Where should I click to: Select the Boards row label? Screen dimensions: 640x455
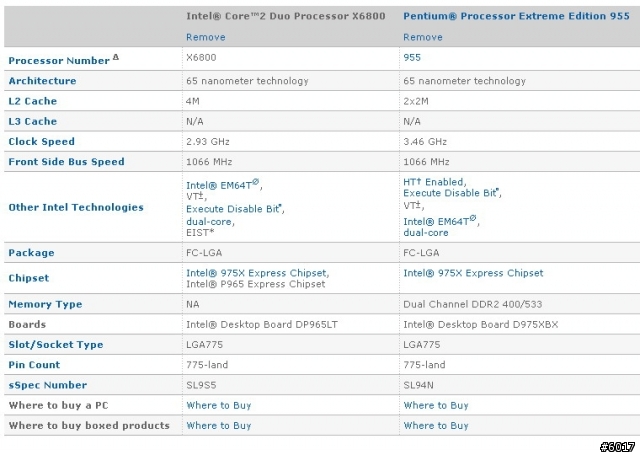pos(27,325)
